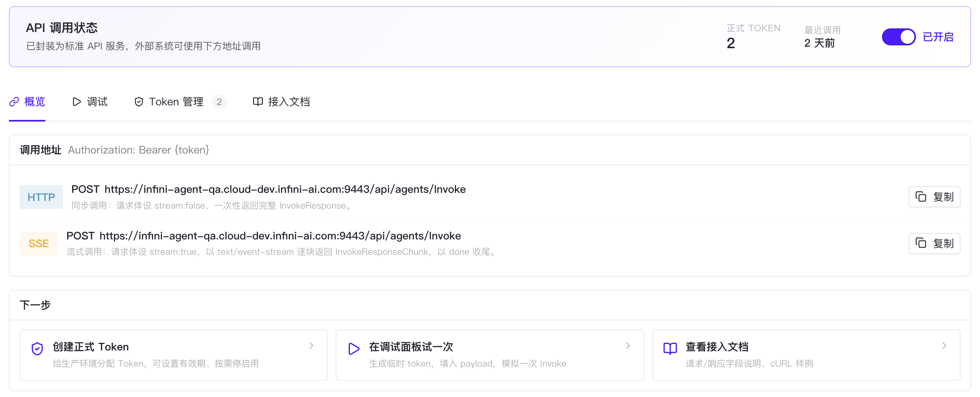Click the book icon beside 接入文档
This screenshot has height=397, width=980.
(258, 102)
